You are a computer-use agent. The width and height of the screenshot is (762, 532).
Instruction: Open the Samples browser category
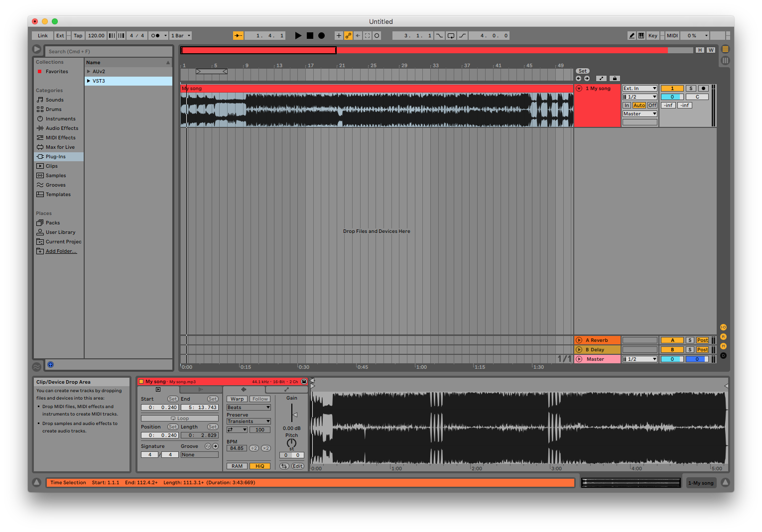pyautogui.click(x=56, y=176)
